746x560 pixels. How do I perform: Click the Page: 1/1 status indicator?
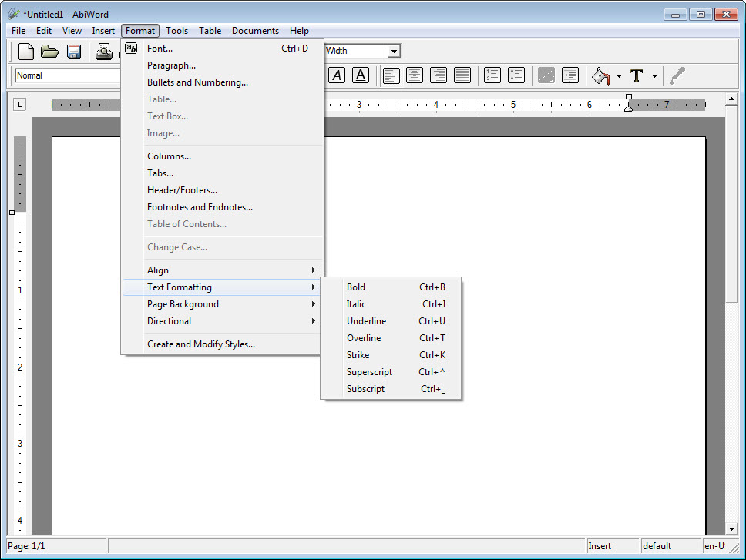pyautogui.click(x=56, y=546)
